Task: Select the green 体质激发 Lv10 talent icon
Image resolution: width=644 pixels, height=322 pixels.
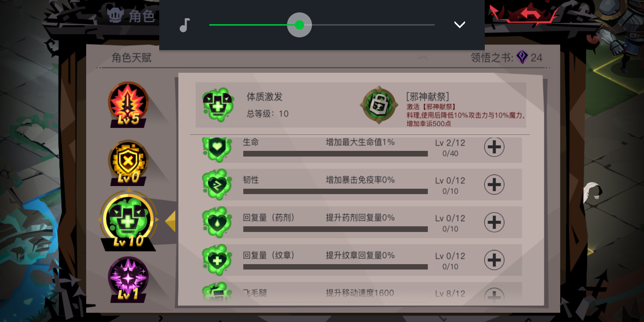Action: (x=129, y=221)
